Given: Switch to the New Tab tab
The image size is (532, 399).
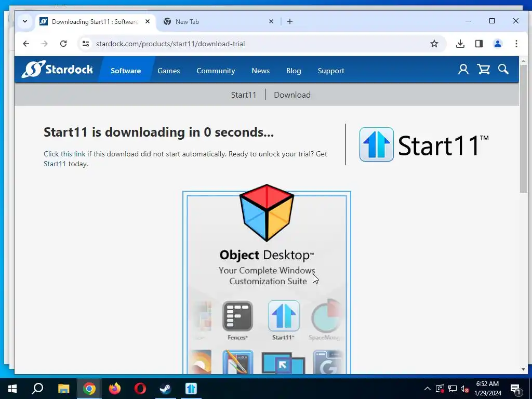Looking at the screenshot, I should (217, 22).
